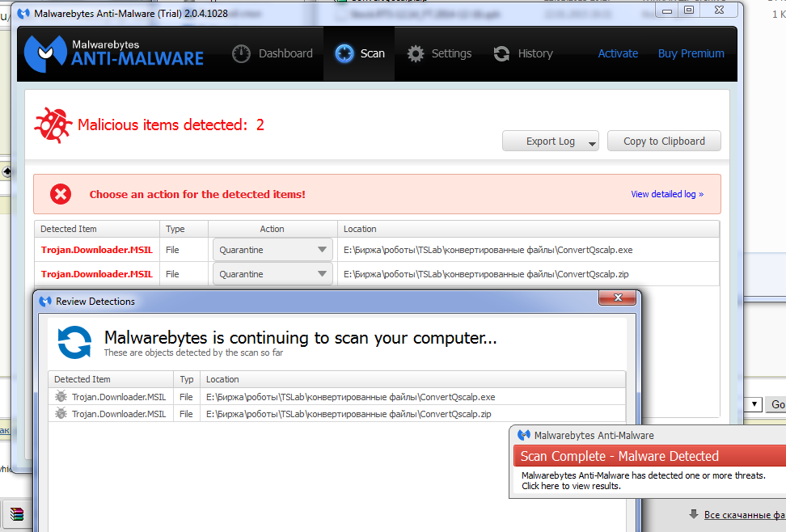Click the Location column header in main table
The image size is (786, 532).
point(528,229)
